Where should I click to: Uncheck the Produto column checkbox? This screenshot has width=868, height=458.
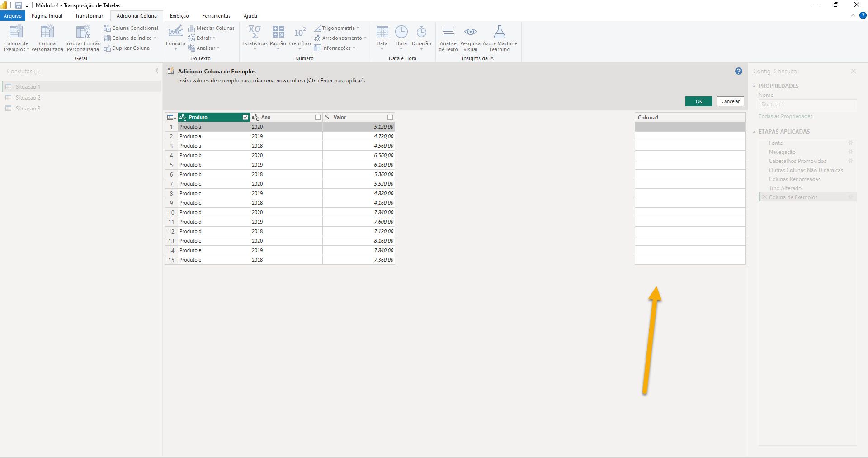[245, 117]
